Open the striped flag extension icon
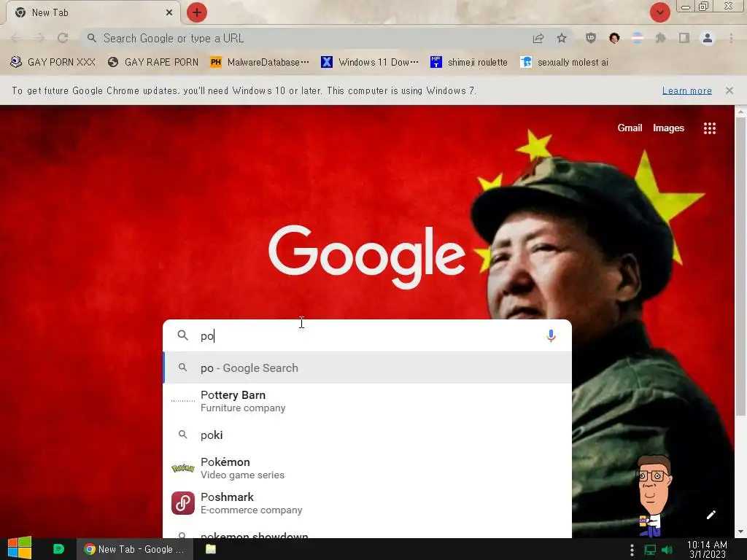747x560 pixels. (x=638, y=38)
